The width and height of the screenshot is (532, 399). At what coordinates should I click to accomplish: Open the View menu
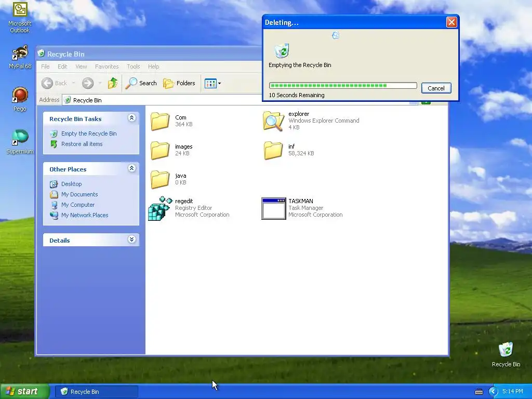tap(81, 66)
